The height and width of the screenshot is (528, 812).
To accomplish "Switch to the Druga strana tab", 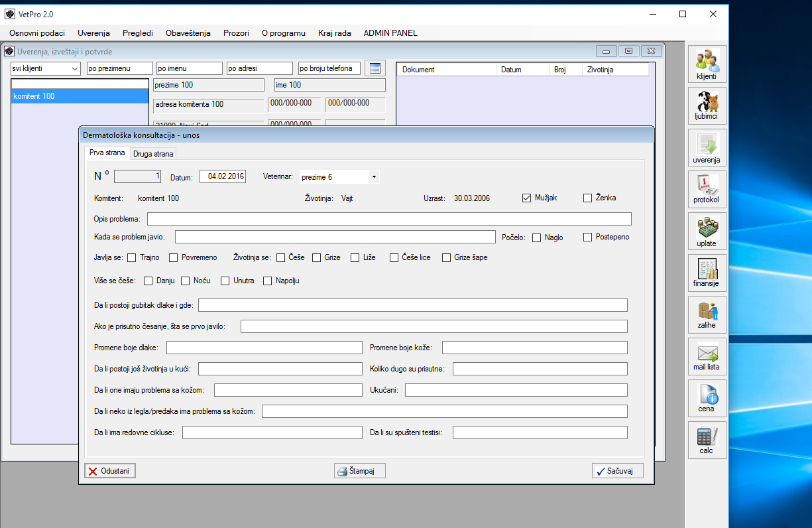I will click(153, 154).
